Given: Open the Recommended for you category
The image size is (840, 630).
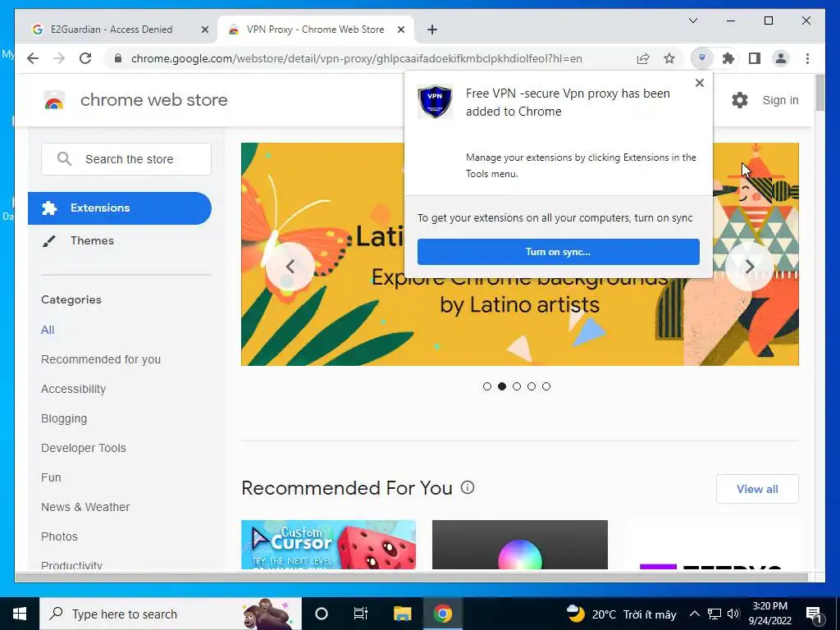Looking at the screenshot, I should coord(101,359).
